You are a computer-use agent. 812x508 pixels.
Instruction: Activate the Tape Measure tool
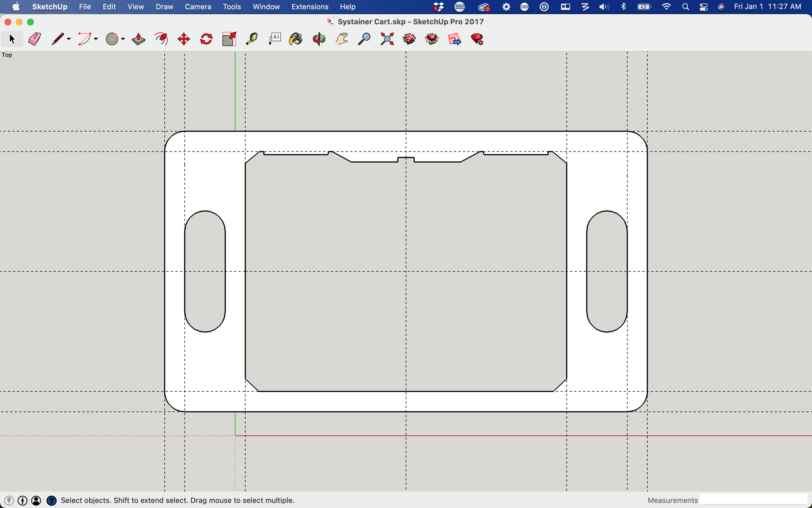click(252, 39)
